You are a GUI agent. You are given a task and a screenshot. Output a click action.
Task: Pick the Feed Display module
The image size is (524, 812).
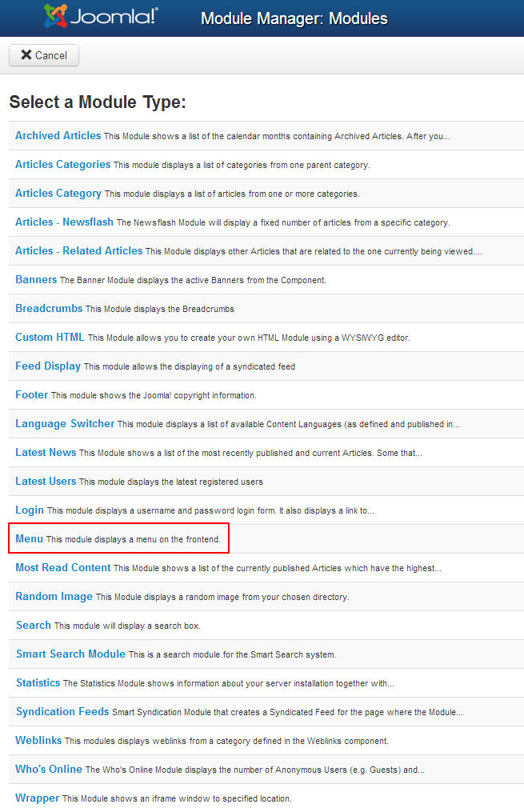click(48, 366)
